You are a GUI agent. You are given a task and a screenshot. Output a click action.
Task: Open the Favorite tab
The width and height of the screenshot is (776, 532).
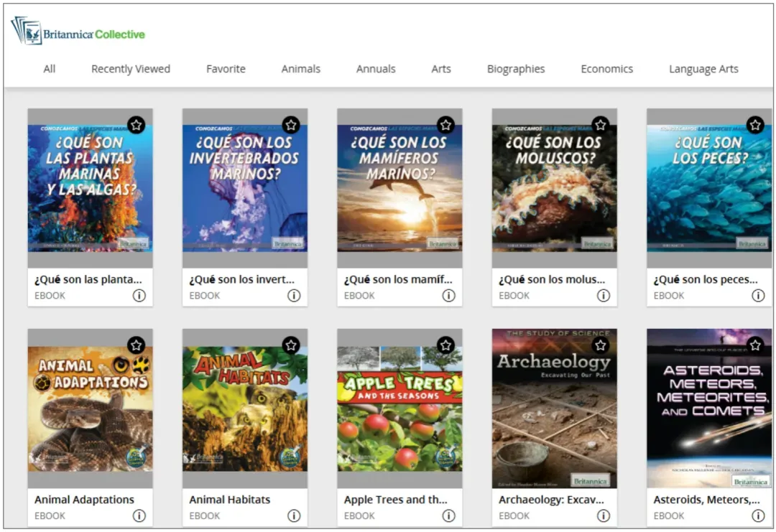pos(226,69)
